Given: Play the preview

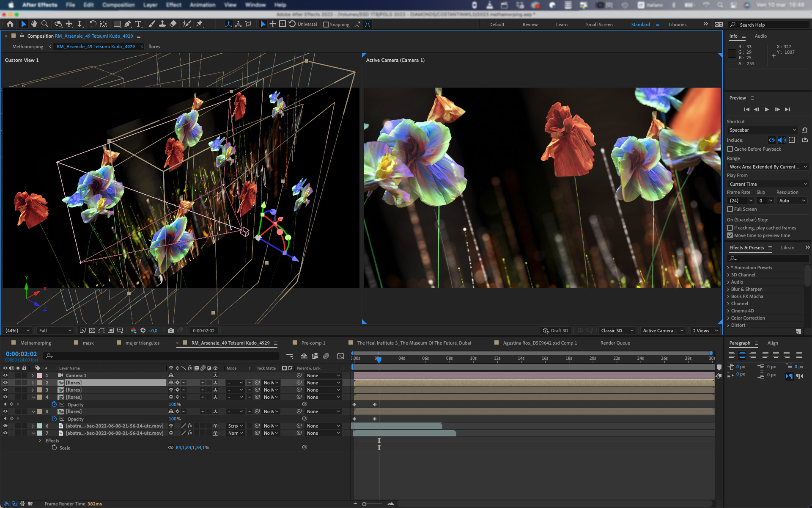Looking at the screenshot, I should pyautogui.click(x=767, y=109).
